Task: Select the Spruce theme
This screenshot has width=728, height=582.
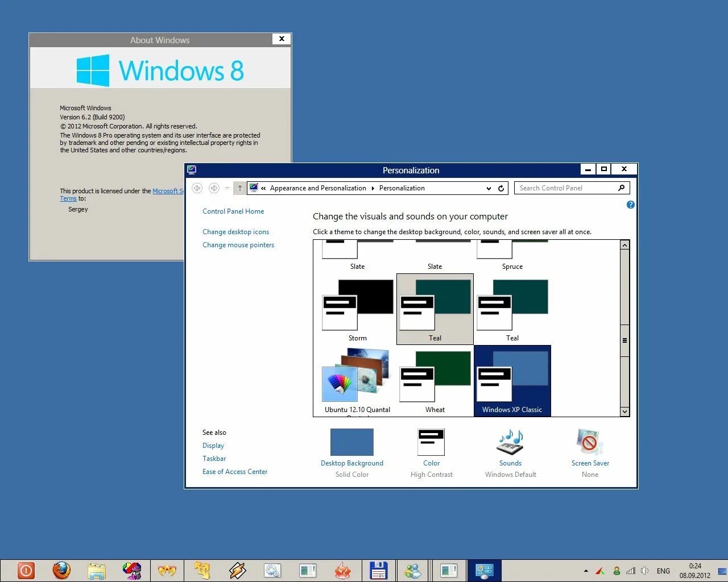Action: pyautogui.click(x=512, y=255)
